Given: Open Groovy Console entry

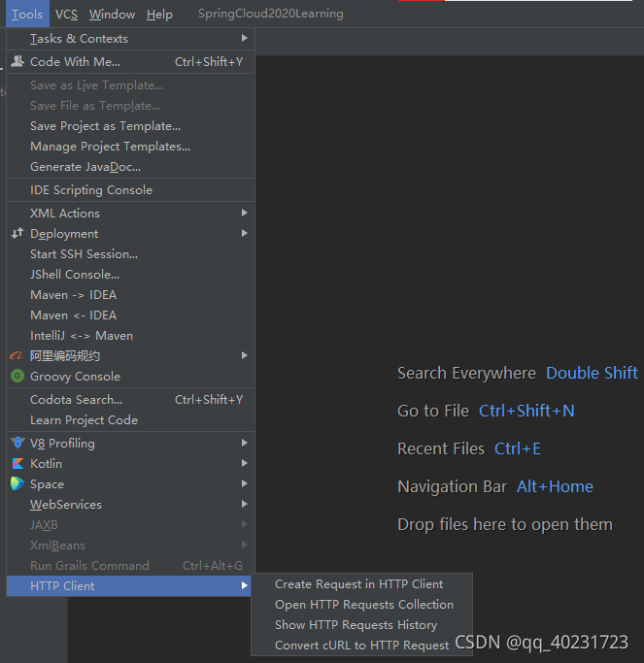Looking at the screenshot, I should 130,377.
